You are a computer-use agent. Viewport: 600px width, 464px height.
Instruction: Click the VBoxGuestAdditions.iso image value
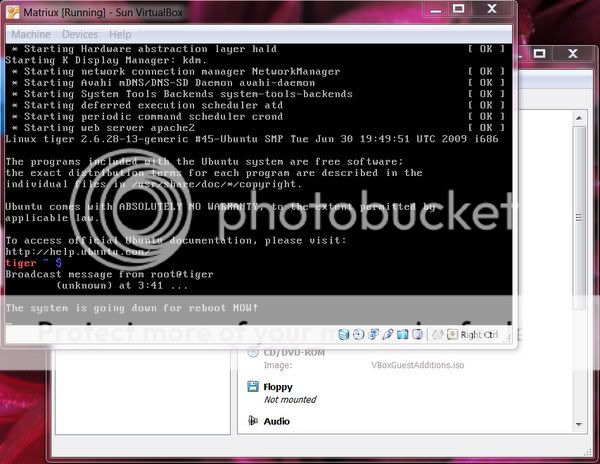(x=417, y=365)
